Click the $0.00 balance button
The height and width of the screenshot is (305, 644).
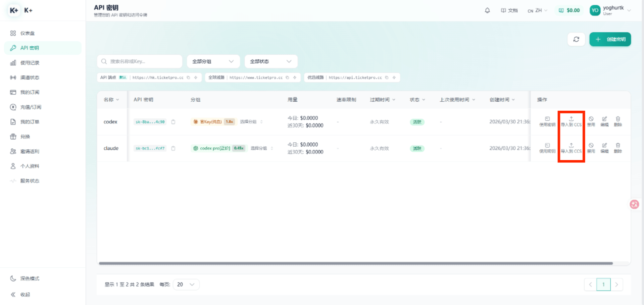tap(569, 10)
